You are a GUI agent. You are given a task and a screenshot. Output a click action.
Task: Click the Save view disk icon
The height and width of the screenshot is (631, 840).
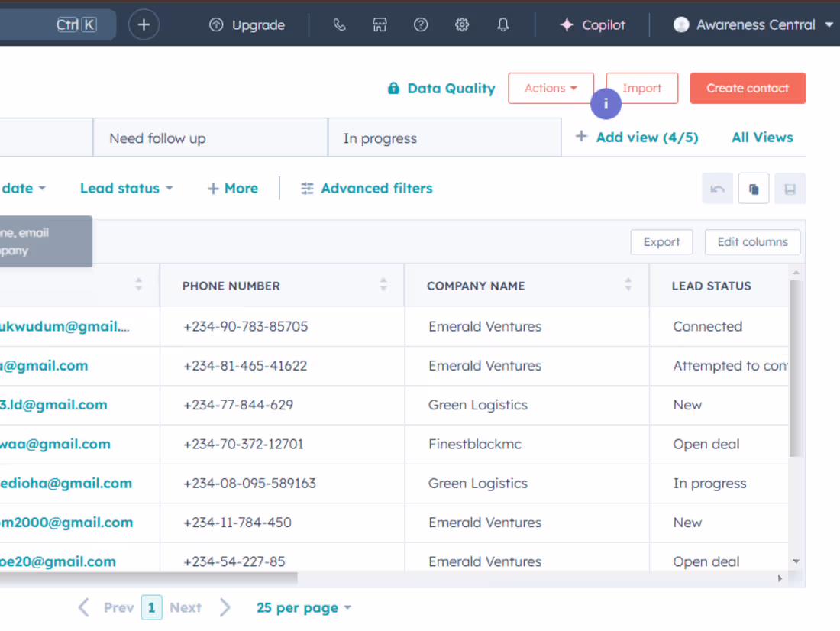[x=790, y=188]
